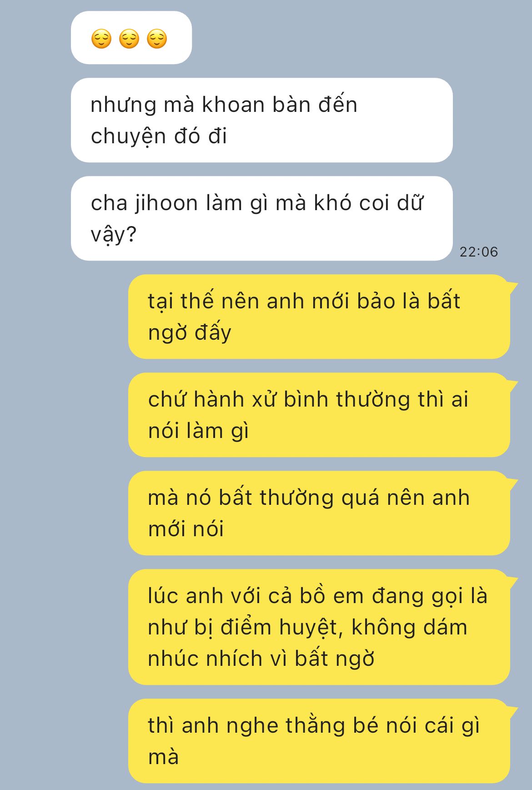
Task: Select the message "chứ hành xử bình thường thì ai"
Action: [x=319, y=415]
